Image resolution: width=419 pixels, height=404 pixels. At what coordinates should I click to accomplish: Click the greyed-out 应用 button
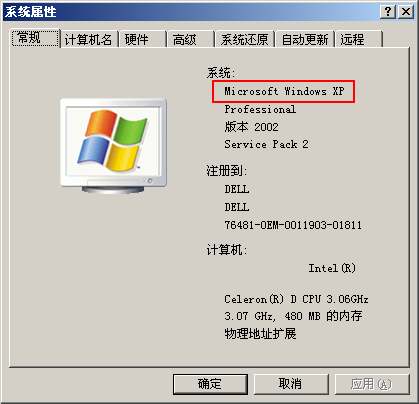pyautogui.click(x=372, y=384)
